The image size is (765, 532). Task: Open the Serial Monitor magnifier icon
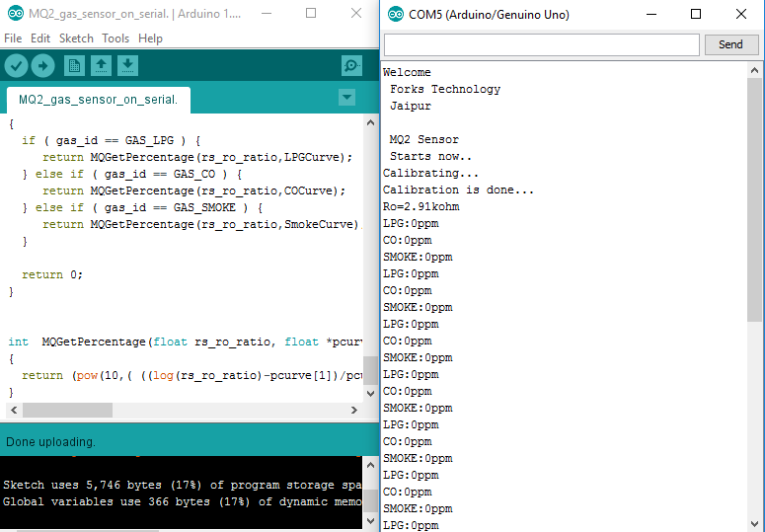351,65
